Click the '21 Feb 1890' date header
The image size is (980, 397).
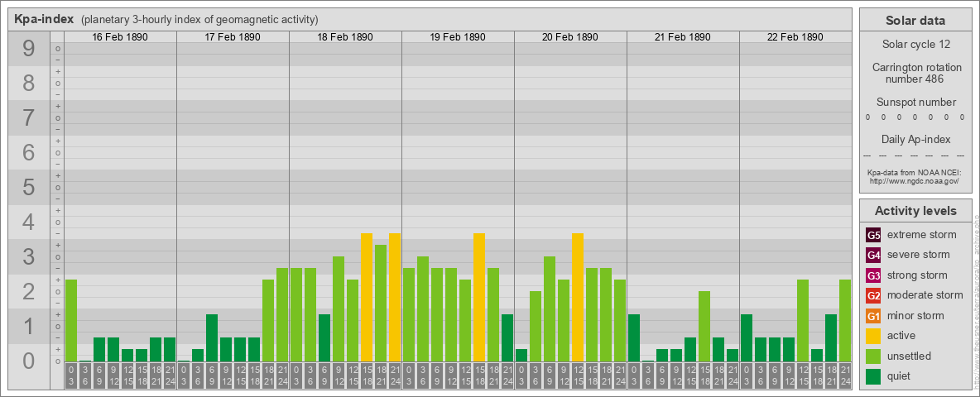pos(683,37)
